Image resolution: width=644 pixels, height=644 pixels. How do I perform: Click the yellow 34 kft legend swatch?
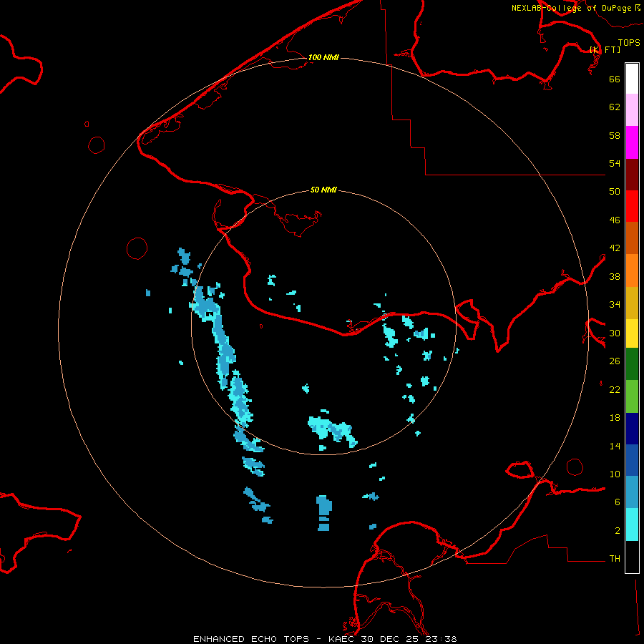pyautogui.click(x=632, y=333)
